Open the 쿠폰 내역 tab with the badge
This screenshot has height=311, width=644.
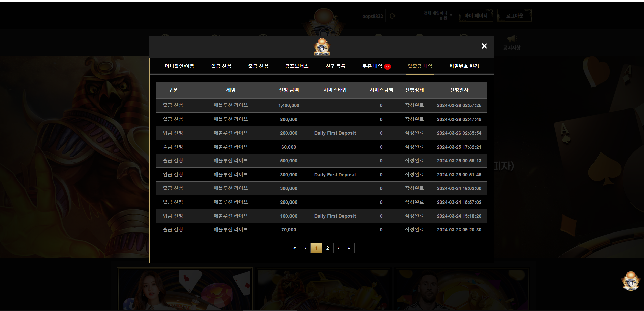(376, 66)
